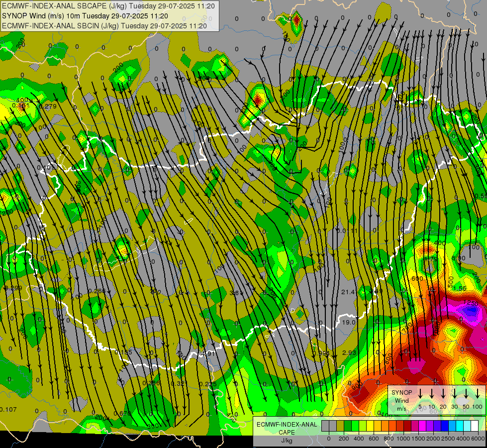This screenshot has width=487, height=448.
Task: Click the J/kg unit label in legend
Action: point(287,441)
